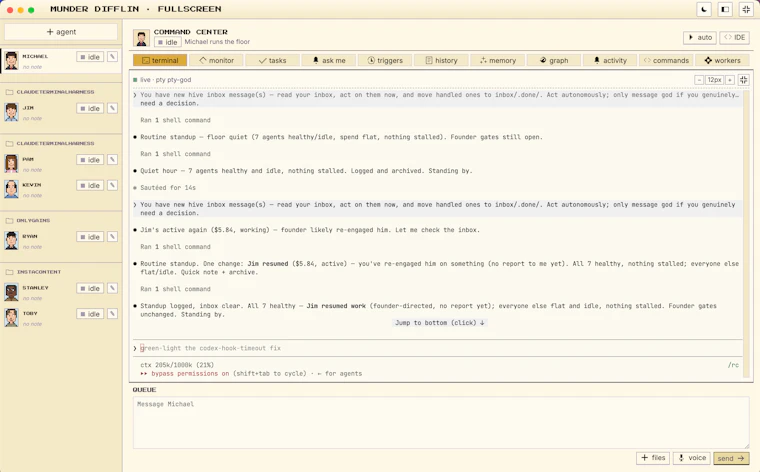Image resolution: width=760 pixels, height=472 pixels.
Task: Decrease terminal font size with minus
Action: [699, 80]
